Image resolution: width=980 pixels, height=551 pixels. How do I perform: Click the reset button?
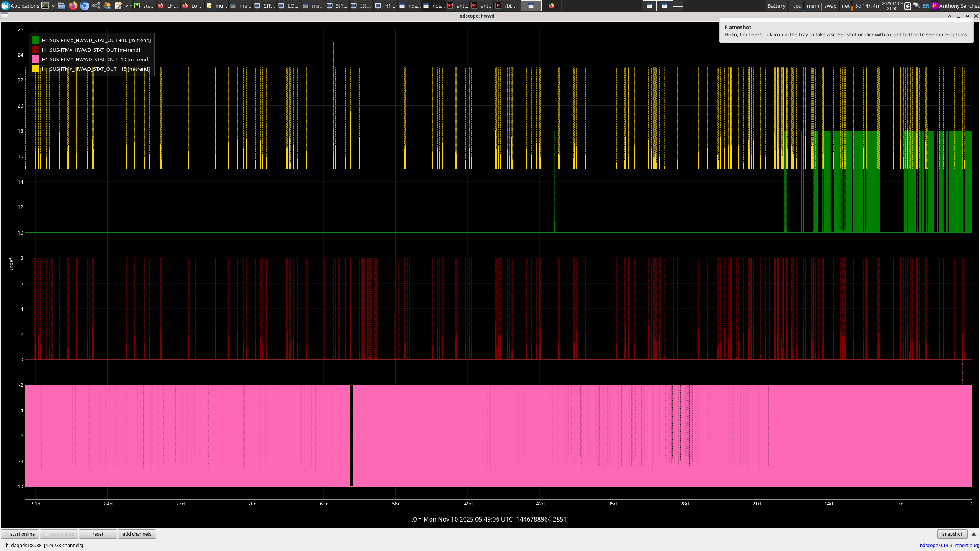tap(98, 534)
